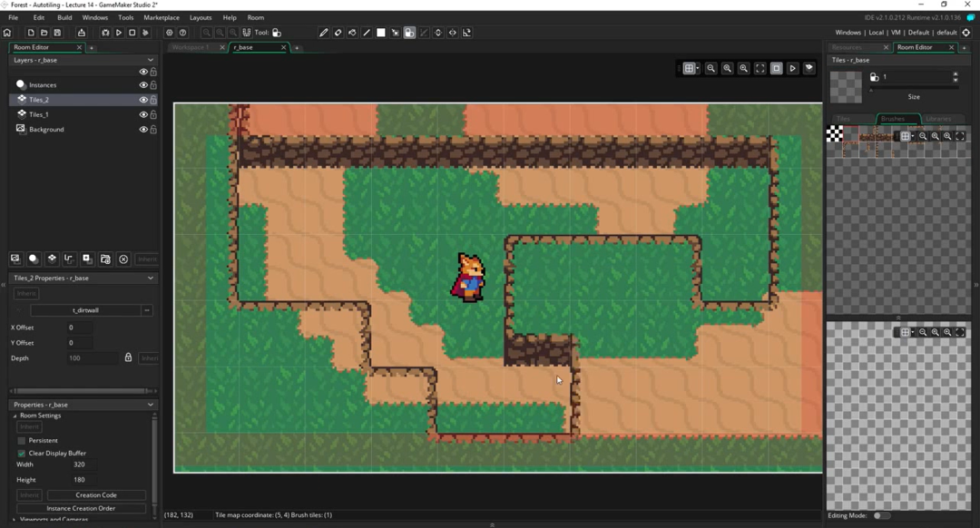Toggle the Editing Mode switch
This screenshot has height=528, width=980.
click(881, 515)
